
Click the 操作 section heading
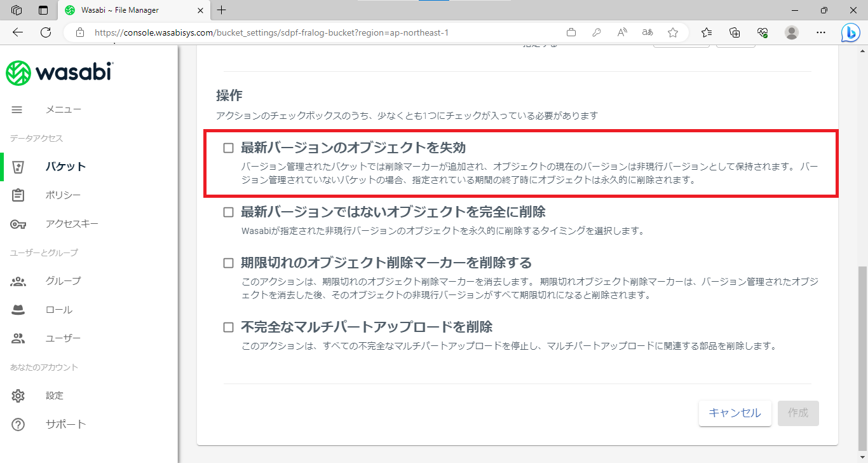tap(229, 95)
